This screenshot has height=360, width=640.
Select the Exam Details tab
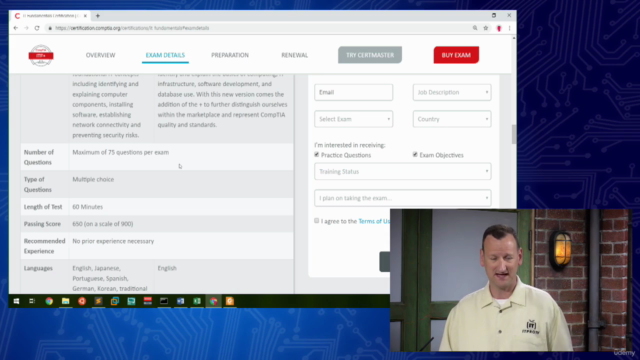click(165, 55)
